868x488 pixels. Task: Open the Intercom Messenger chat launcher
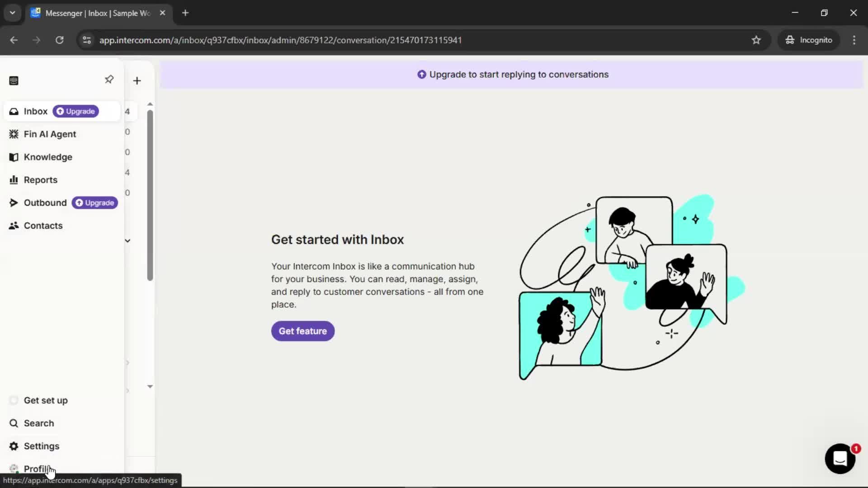(840, 459)
